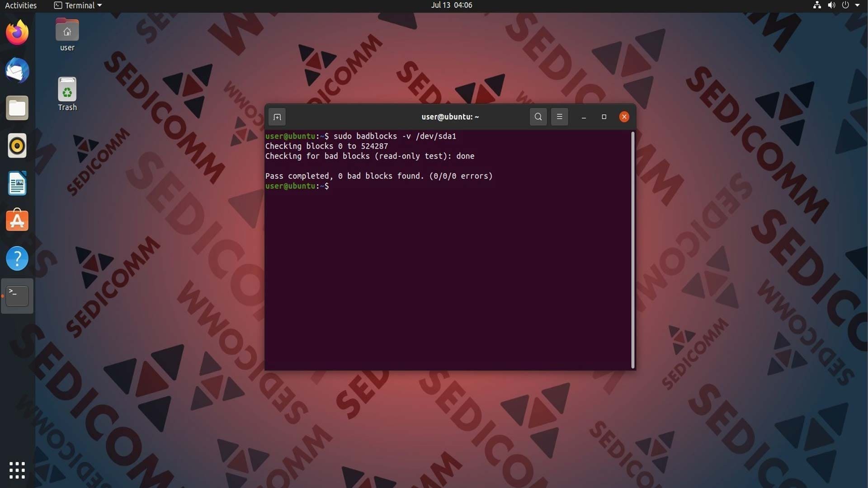
Task: Expand the system menu arrow
Action: point(857,5)
